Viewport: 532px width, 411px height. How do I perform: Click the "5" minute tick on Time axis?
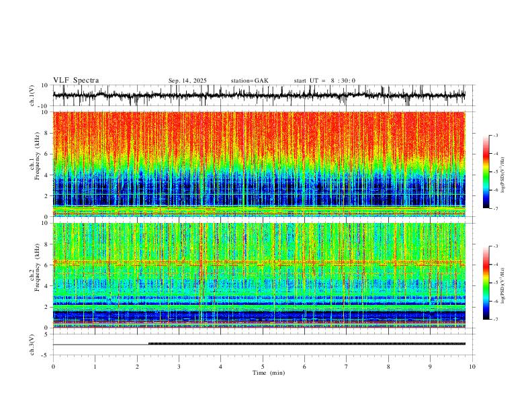pos(263,367)
